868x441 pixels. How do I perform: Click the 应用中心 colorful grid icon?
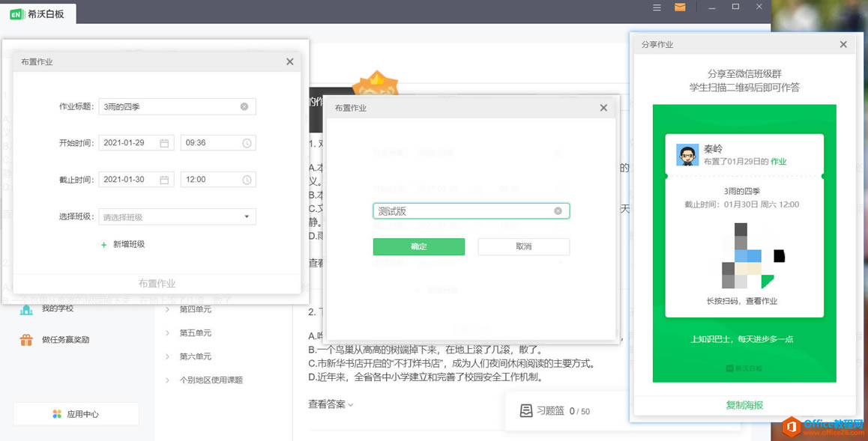click(x=57, y=414)
